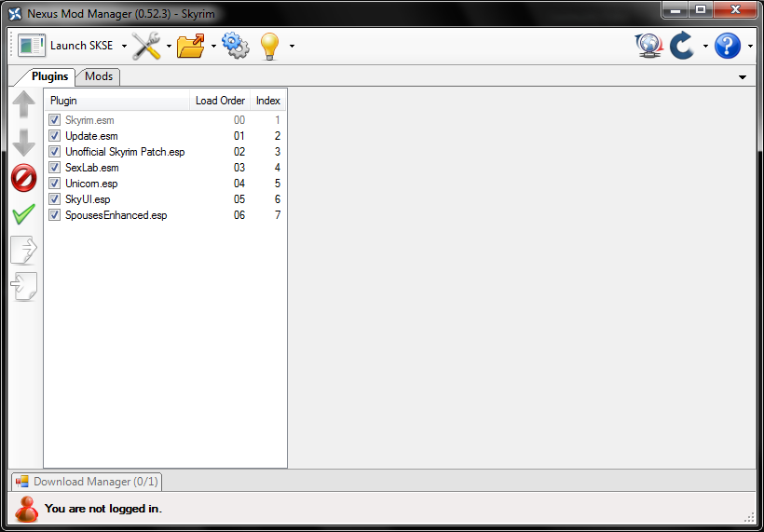Expand dropdown arrow beside the light bulb
The height and width of the screenshot is (532, 764).
292,47
